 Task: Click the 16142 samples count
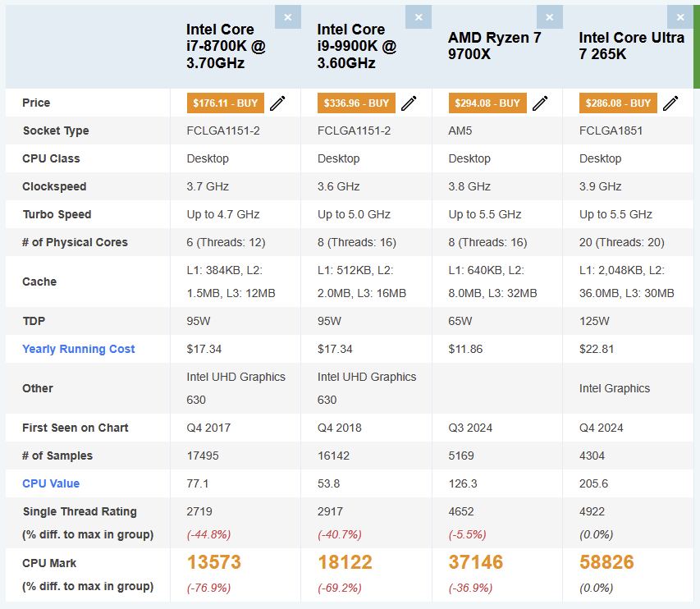coord(333,456)
